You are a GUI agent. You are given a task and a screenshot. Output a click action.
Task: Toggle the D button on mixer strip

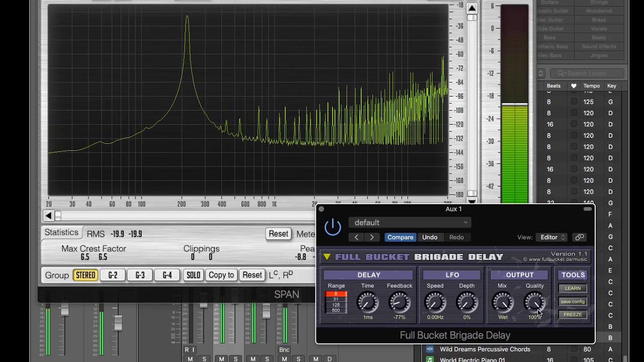point(330,359)
